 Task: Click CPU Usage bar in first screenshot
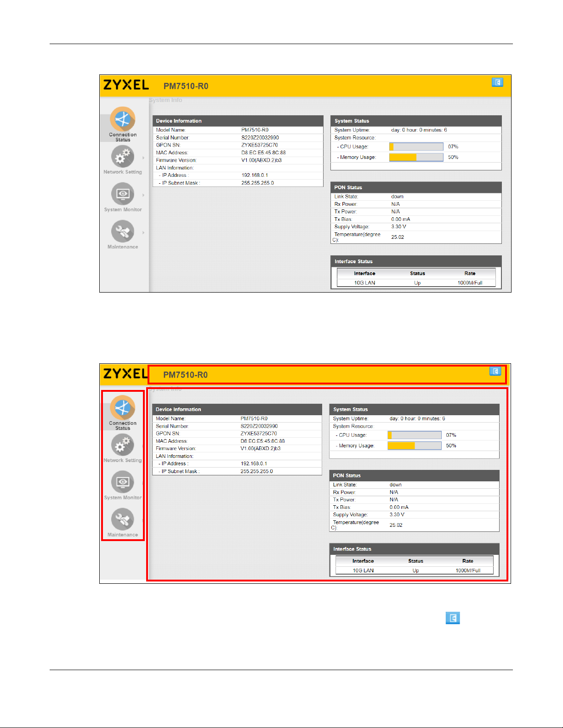[416, 147]
